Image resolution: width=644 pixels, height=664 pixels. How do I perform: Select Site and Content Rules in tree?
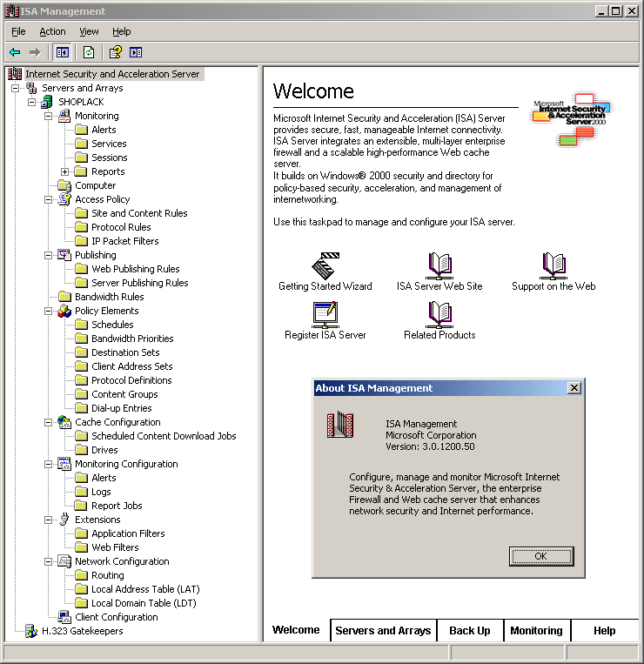click(139, 213)
